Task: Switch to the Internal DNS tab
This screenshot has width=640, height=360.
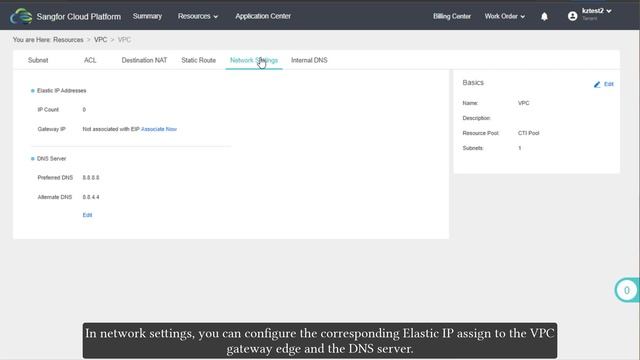Action: (x=309, y=60)
